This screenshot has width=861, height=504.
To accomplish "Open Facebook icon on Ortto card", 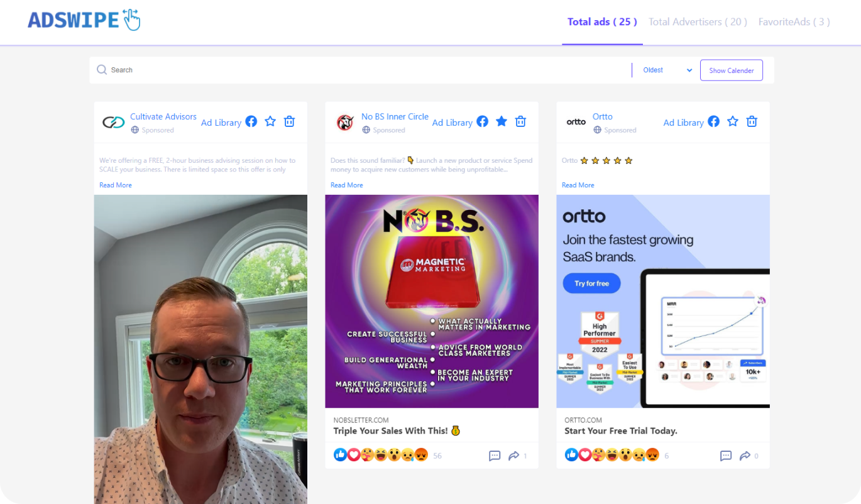I will (714, 121).
